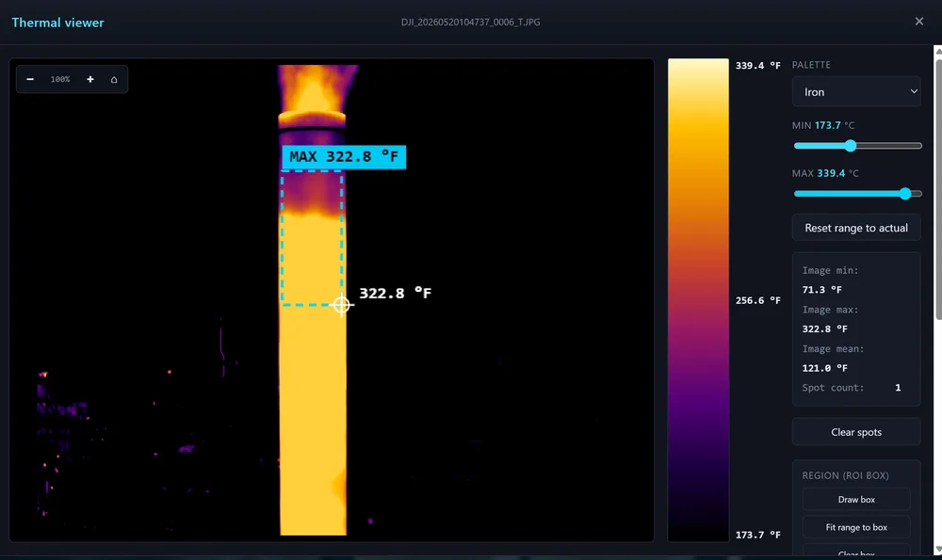Click the REGION (ROI BOX) heading
942x560 pixels.
pyautogui.click(x=845, y=475)
